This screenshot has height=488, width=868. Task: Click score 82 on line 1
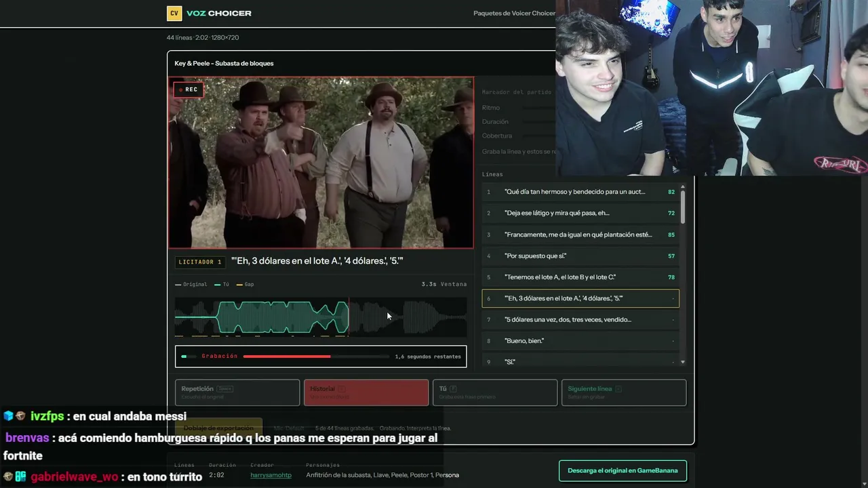tap(671, 192)
